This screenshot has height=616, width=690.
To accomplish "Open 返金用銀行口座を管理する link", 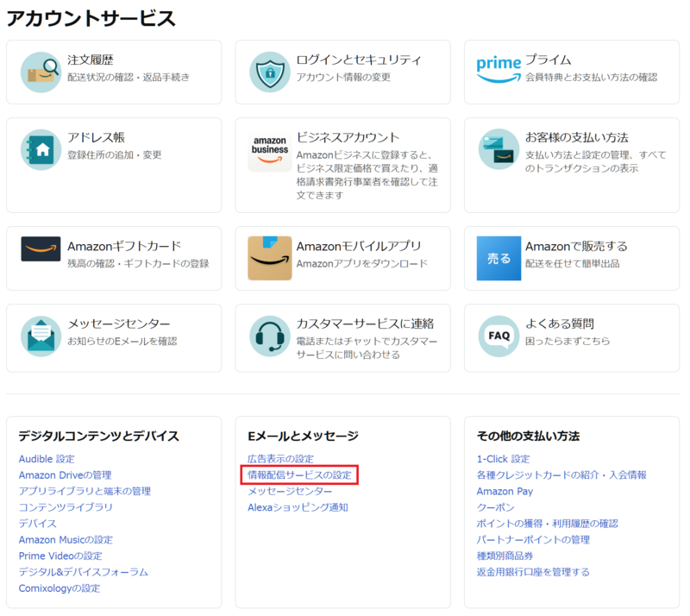I will [x=533, y=572].
